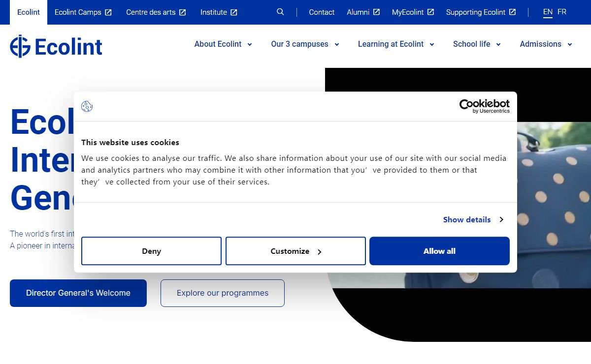Viewport: 591px width, 364px height.
Task: Click Customize cookie settings
Action: pos(295,251)
